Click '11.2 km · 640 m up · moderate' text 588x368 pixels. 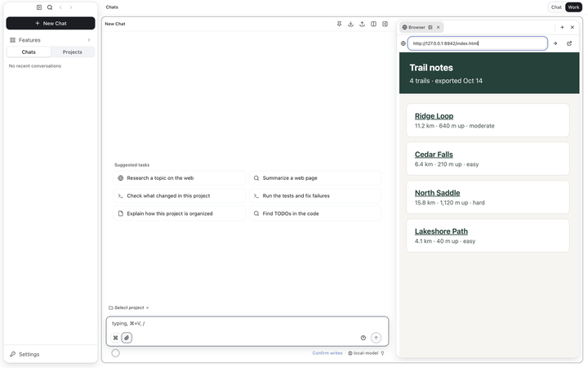point(454,126)
